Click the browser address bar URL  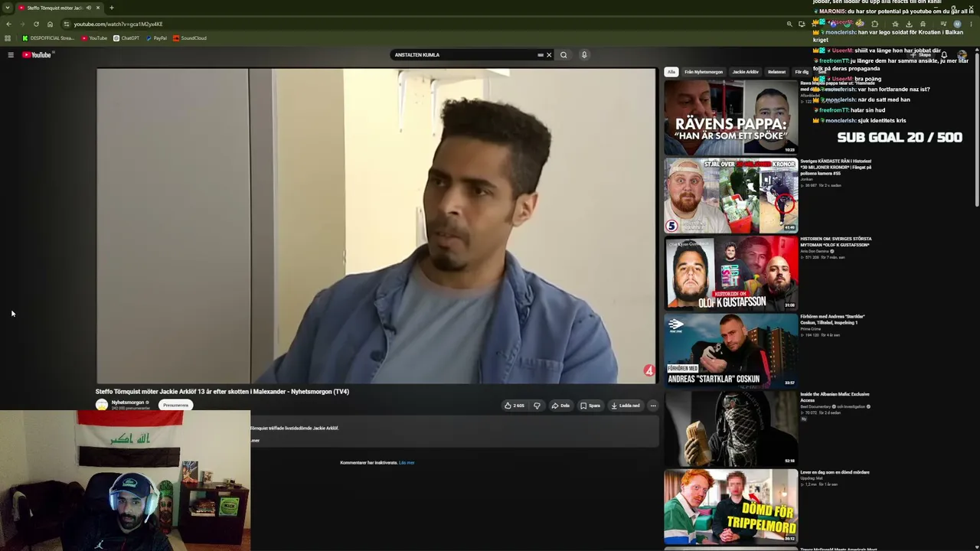click(119, 24)
